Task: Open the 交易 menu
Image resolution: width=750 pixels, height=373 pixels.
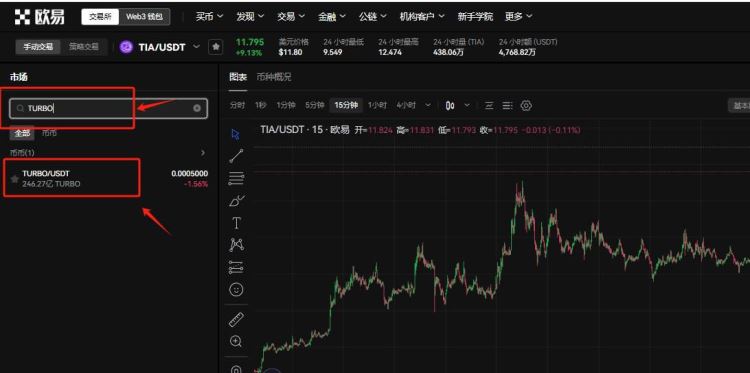Action: pos(291,17)
